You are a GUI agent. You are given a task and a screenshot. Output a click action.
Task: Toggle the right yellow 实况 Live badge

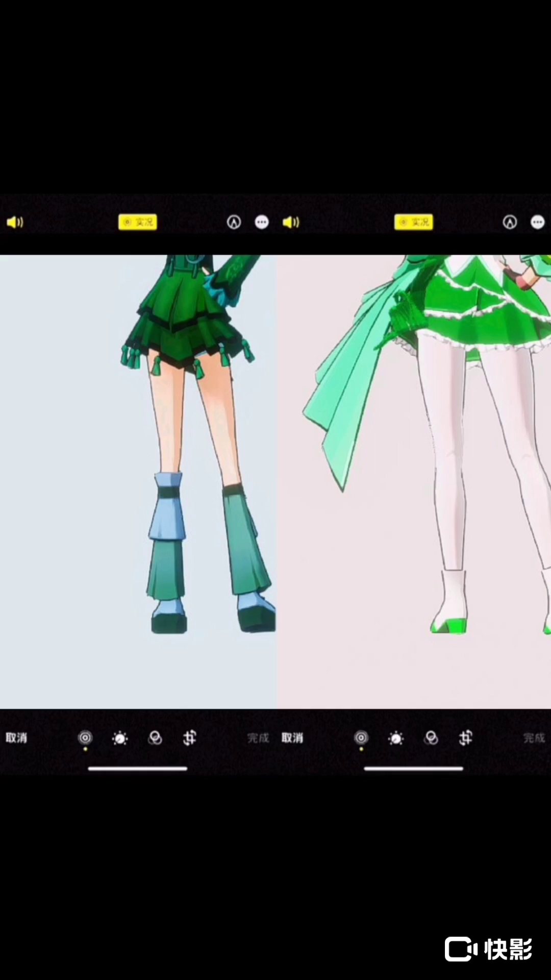413,222
